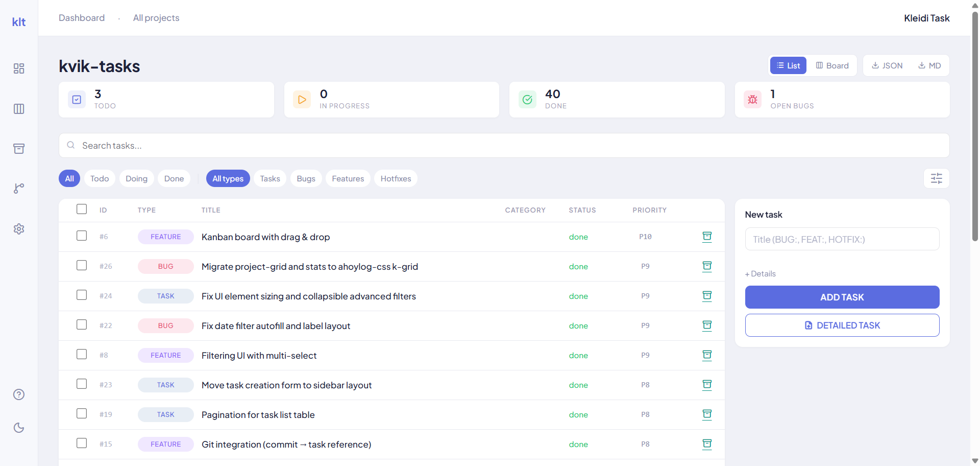Click the ADD TASK button

pos(842,297)
